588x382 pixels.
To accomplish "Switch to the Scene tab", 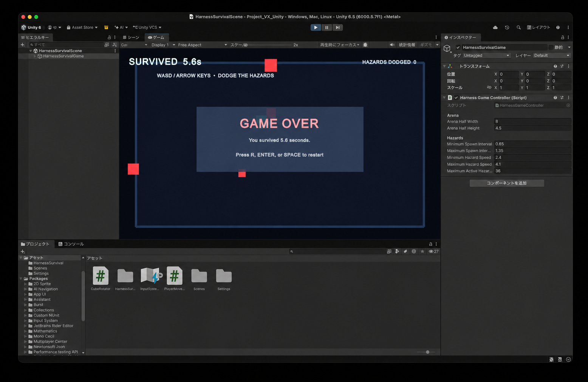I will [131, 37].
